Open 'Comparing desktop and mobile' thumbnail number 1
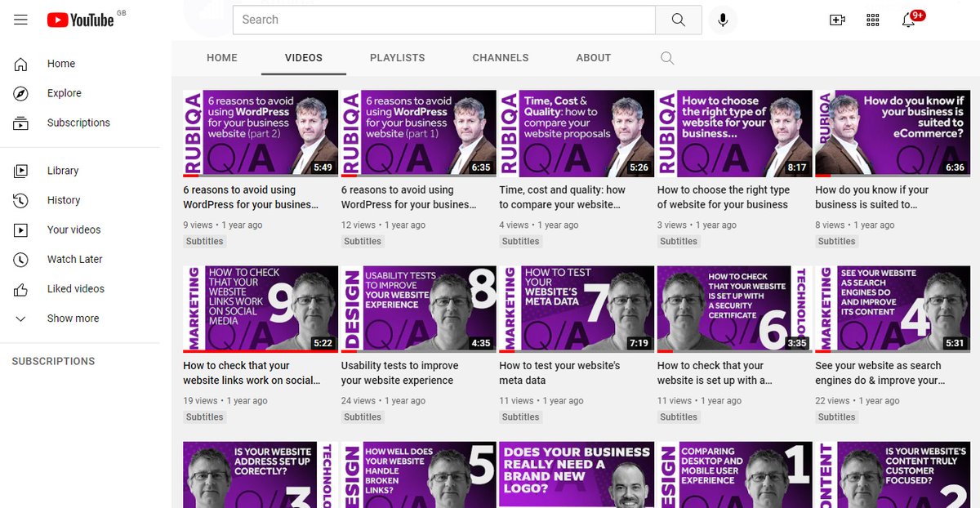This screenshot has width=980, height=508. click(x=734, y=475)
